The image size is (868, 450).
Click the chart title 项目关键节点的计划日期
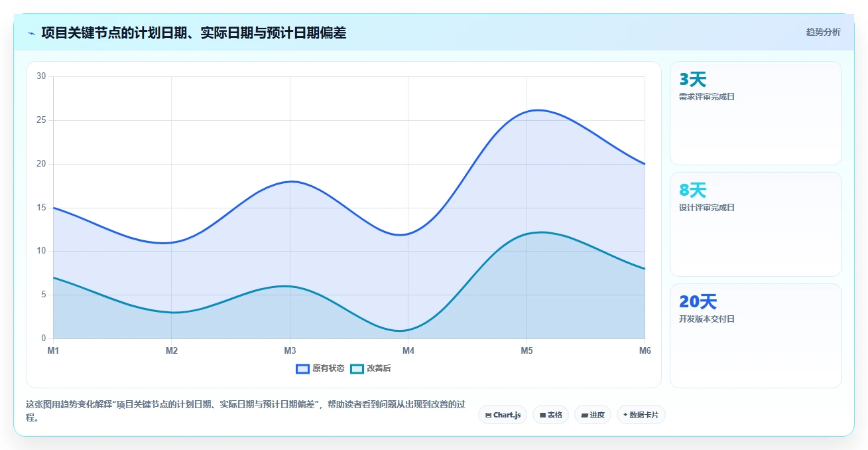pos(194,33)
